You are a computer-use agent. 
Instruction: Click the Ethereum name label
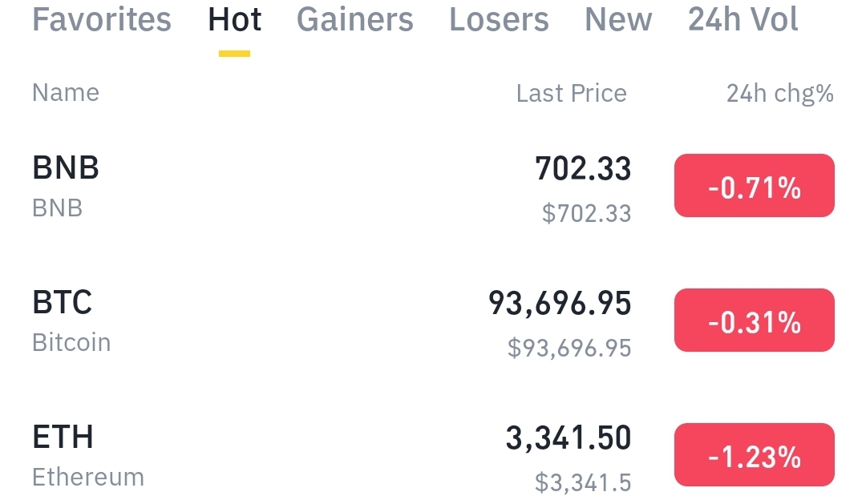point(88,477)
